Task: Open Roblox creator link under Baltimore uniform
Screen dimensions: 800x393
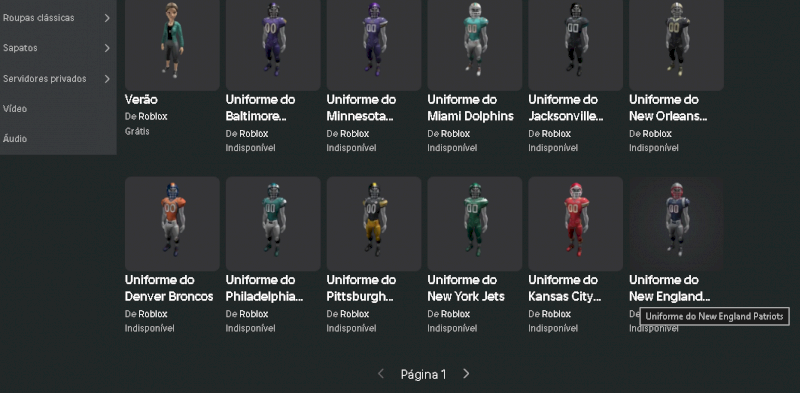Action: coord(254,134)
